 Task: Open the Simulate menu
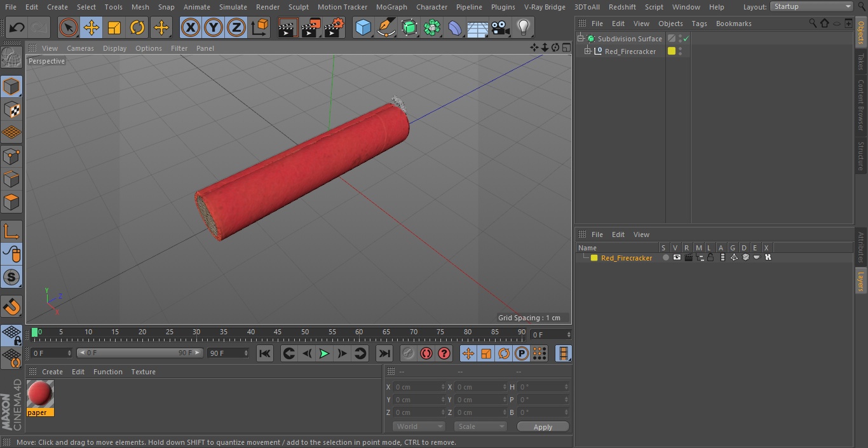233,7
